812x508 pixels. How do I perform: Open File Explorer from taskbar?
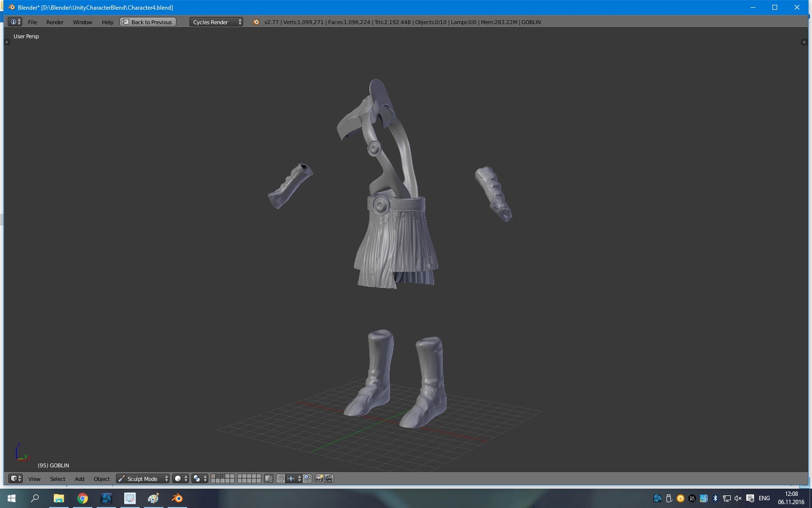click(x=59, y=498)
